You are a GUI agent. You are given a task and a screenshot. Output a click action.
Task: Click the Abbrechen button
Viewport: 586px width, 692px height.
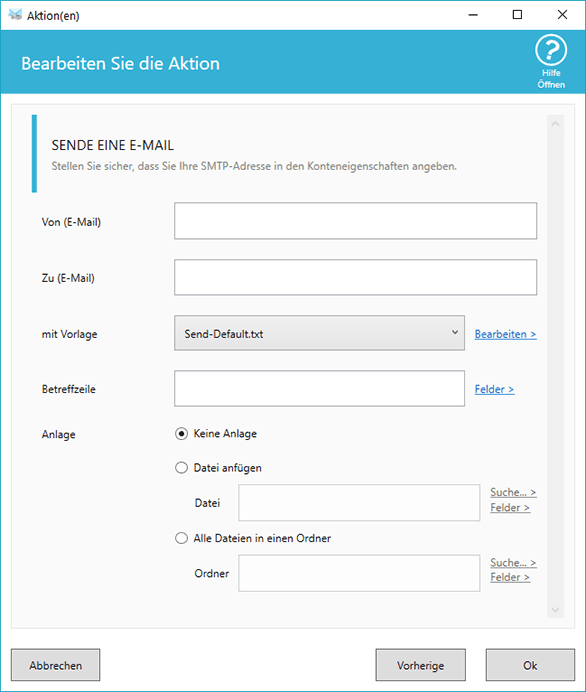point(56,665)
